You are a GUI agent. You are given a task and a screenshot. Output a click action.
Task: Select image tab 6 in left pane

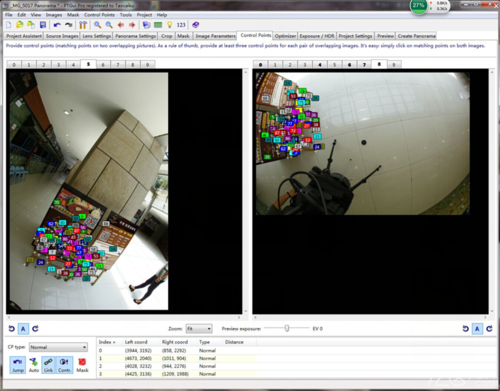(103, 65)
